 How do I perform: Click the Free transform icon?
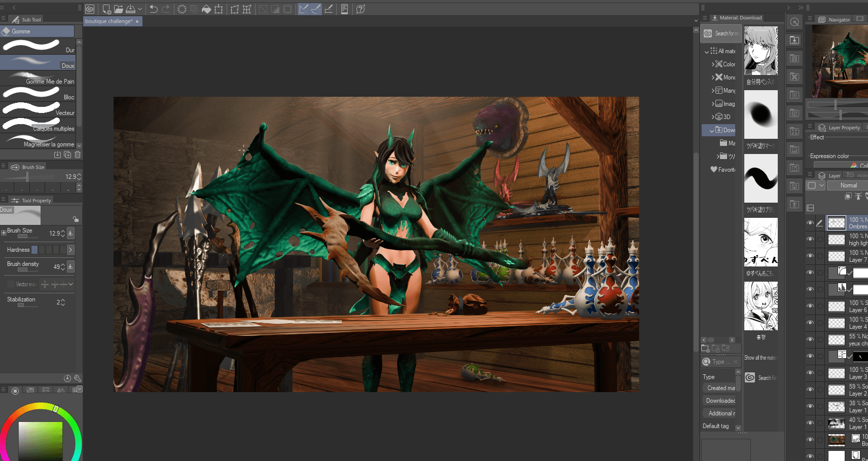(x=235, y=9)
